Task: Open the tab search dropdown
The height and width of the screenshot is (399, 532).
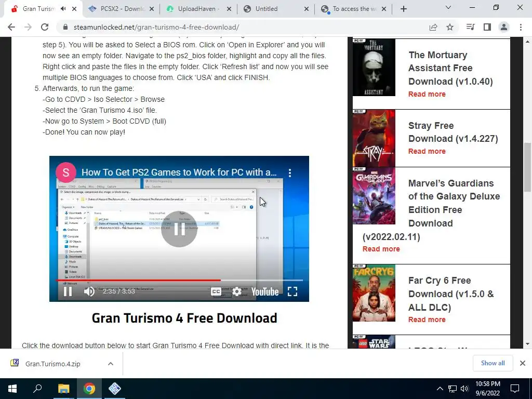Action: [448, 7]
